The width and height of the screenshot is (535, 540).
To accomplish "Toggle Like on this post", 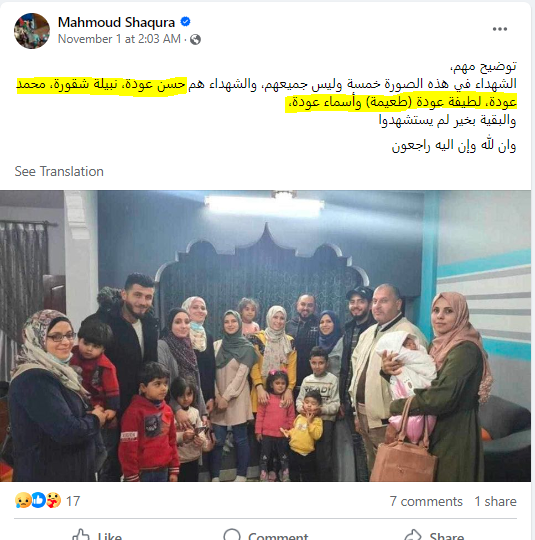I will click(97, 535).
